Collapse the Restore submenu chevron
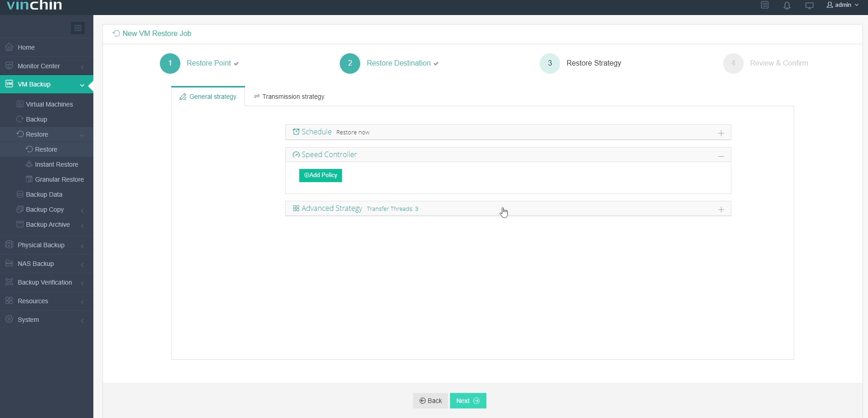 point(82,135)
